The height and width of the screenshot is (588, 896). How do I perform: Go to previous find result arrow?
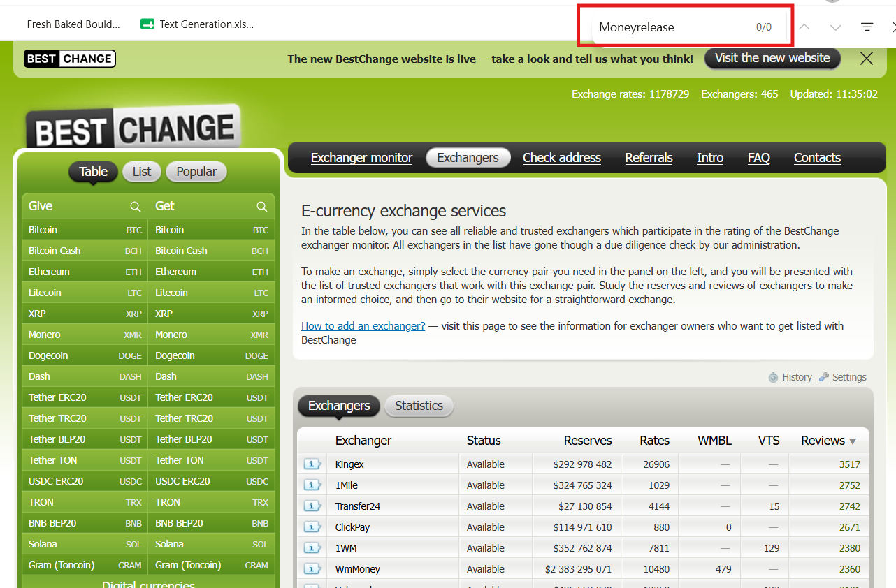pyautogui.click(x=804, y=27)
